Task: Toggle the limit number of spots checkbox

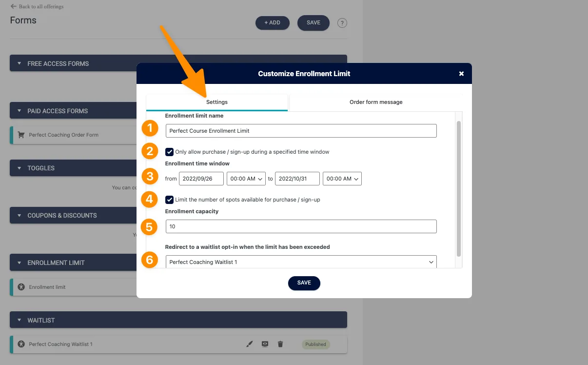Action: click(170, 200)
